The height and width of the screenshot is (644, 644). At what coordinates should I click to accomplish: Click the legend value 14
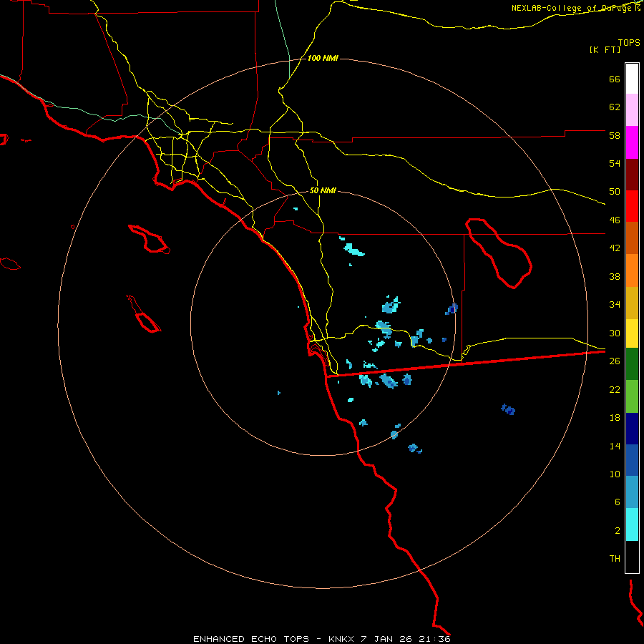point(615,446)
